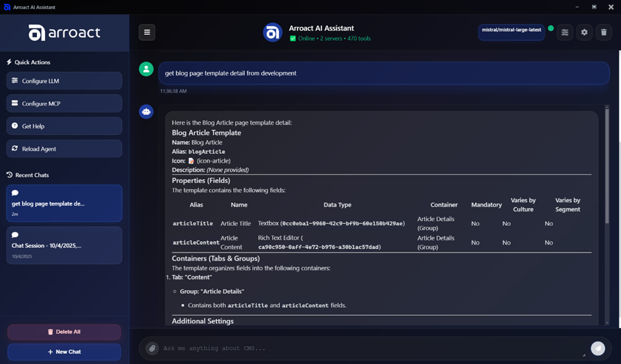Click the 'Recent Chats' section label
The width and height of the screenshot is (621, 364).
click(32, 175)
